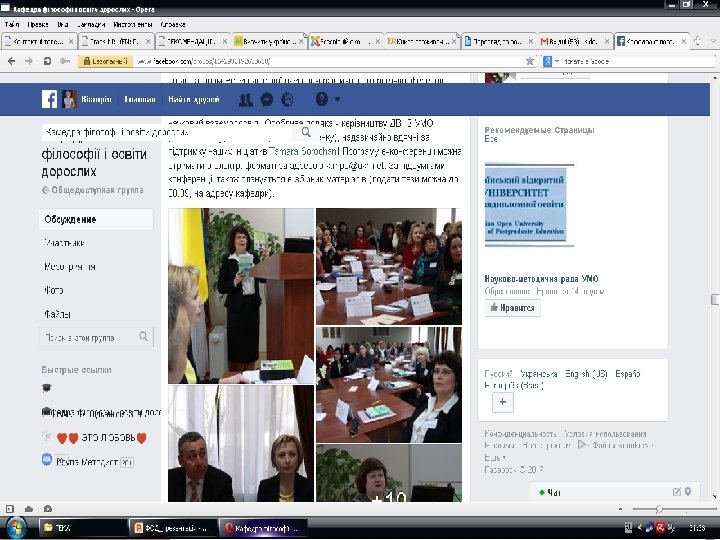Like the Науково-методична рада УМО page (Нравится)
Image resolution: width=720 pixels, height=540 pixels.
(512, 308)
